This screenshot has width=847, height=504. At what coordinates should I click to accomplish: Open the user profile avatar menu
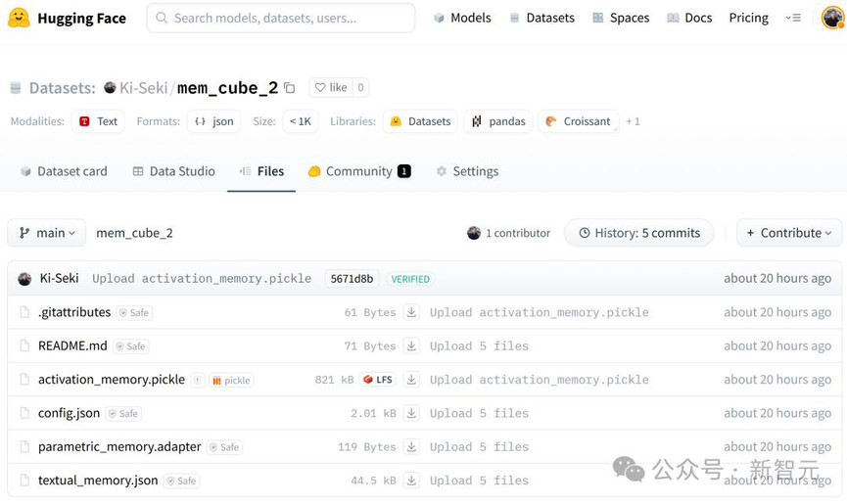tap(832, 18)
